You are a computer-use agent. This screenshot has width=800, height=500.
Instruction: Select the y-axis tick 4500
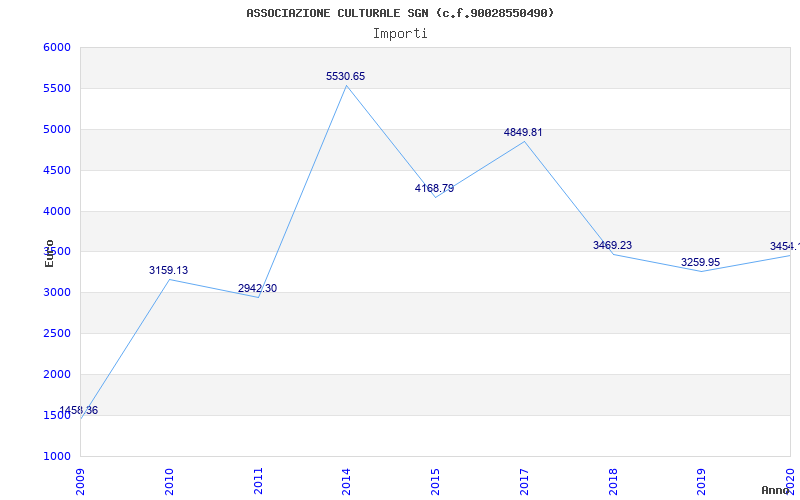[x=57, y=170]
